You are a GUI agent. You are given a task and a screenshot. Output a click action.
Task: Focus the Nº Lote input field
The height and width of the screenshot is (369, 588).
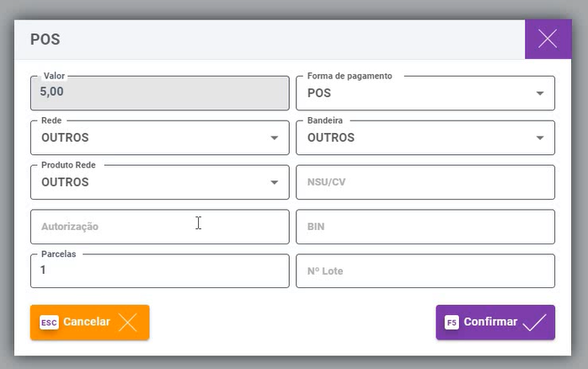[x=425, y=271]
